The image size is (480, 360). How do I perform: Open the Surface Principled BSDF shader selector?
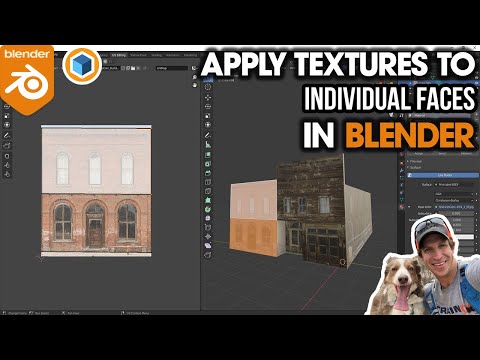pos(454,184)
